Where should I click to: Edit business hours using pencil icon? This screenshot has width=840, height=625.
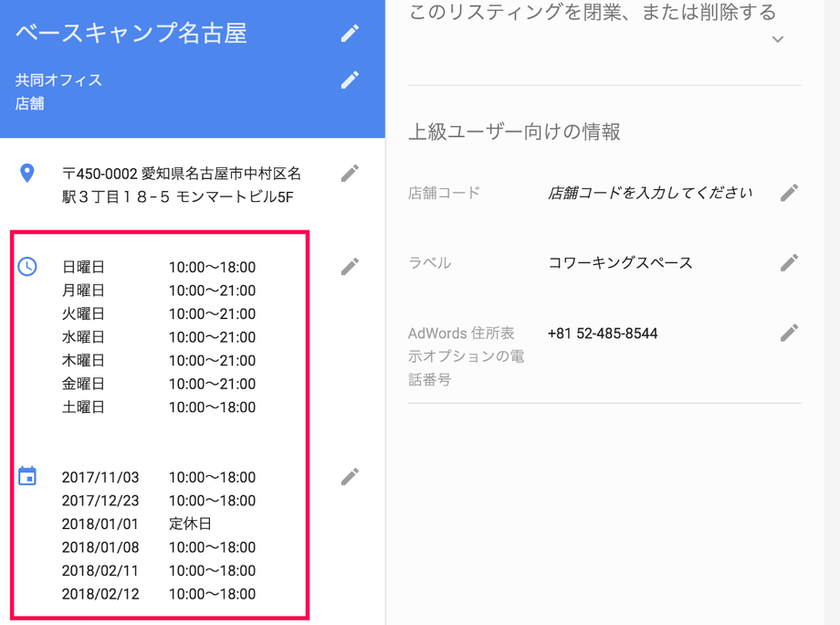point(350,267)
